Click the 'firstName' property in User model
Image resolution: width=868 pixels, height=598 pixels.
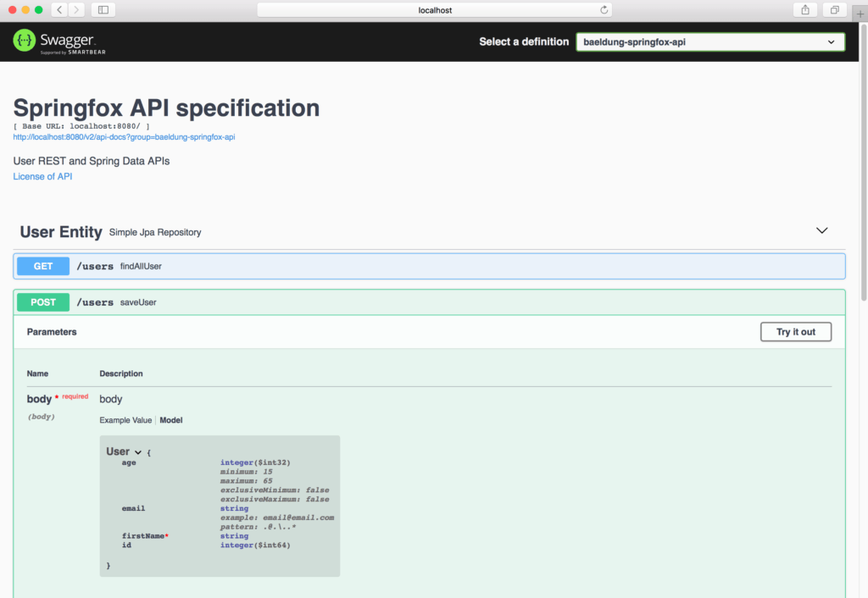point(145,536)
